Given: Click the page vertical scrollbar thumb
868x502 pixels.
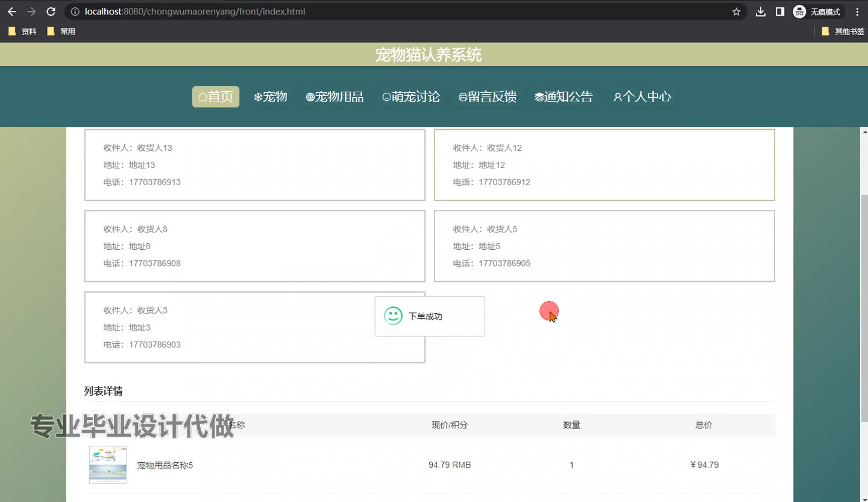Looking at the screenshot, I should click(864, 308).
